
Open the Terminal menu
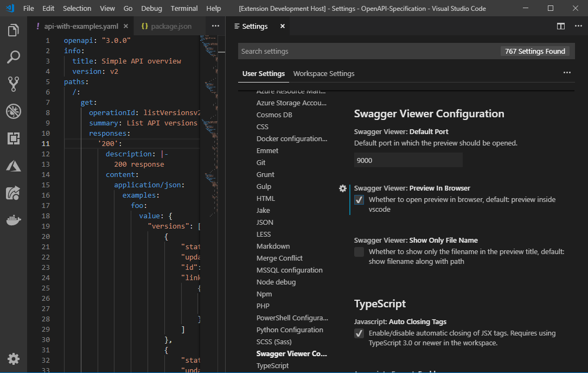point(184,8)
